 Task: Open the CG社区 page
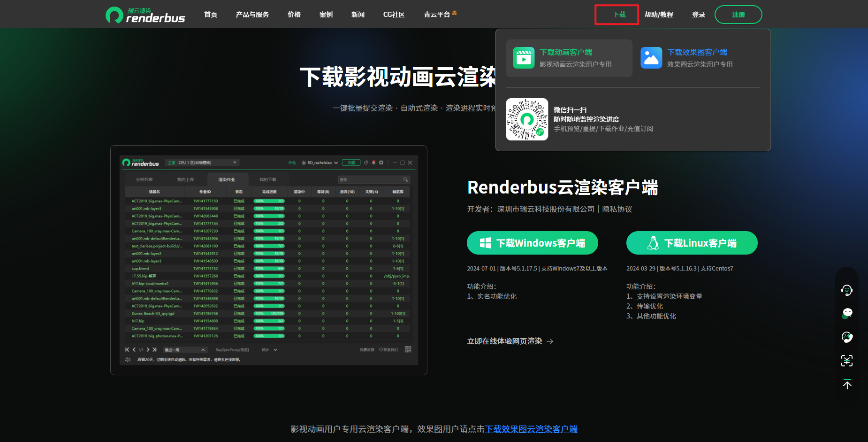(394, 15)
